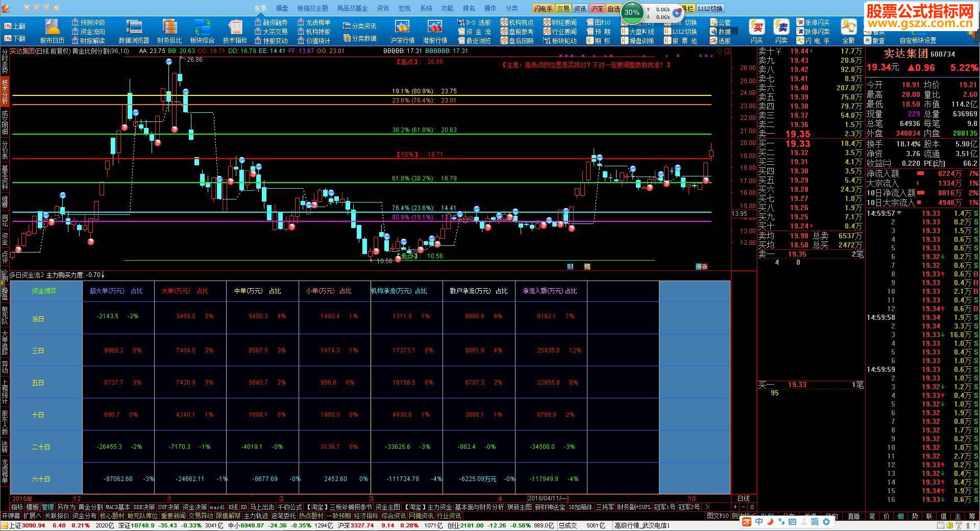Viewport: 980px width, 531px height.
Task: Open 资金流向 capital flow
Action: click(89, 32)
